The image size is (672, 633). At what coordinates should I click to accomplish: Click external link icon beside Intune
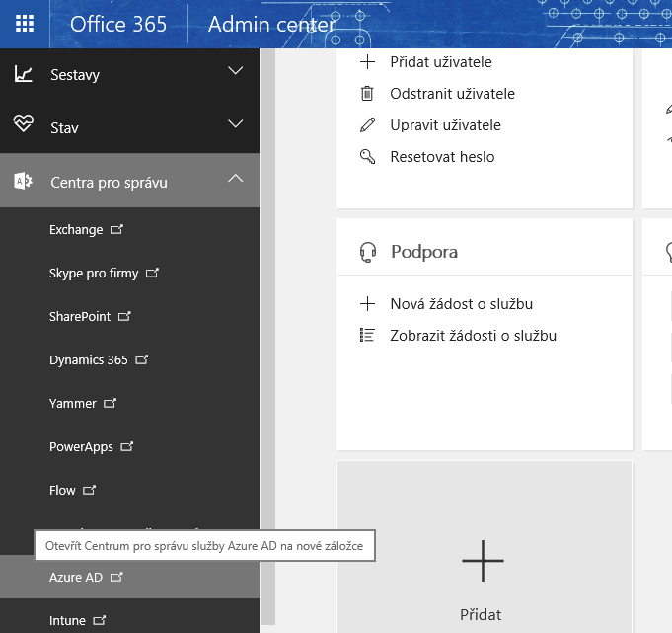click(100, 620)
